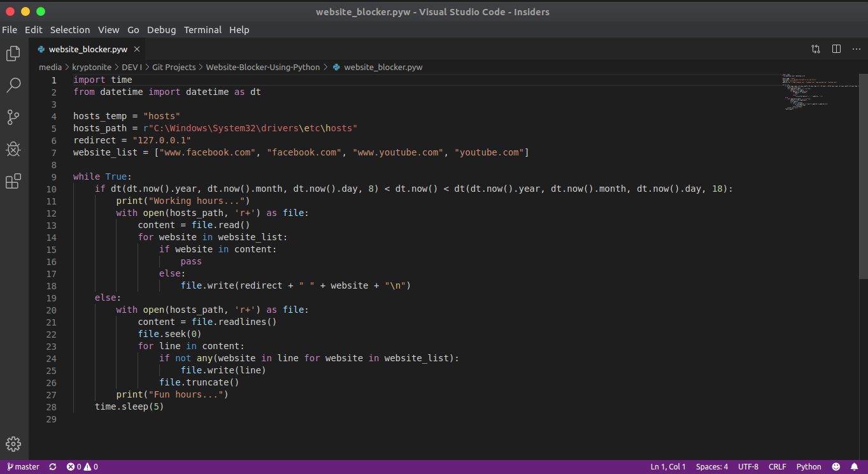The width and height of the screenshot is (868, 474).
Task: Click the minimap code preview
Action: [818, 92]
